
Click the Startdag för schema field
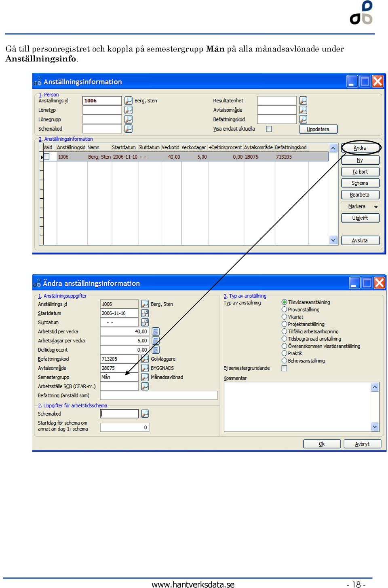click(124, 427)
